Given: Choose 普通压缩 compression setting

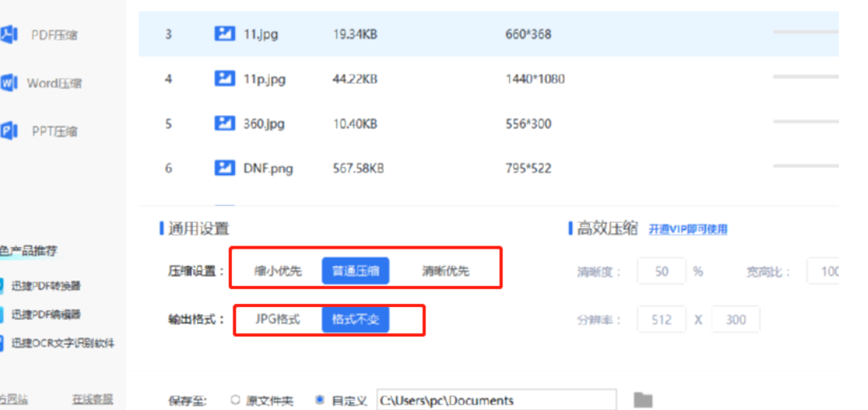Looking at the screenshot, I should [356, 271].
